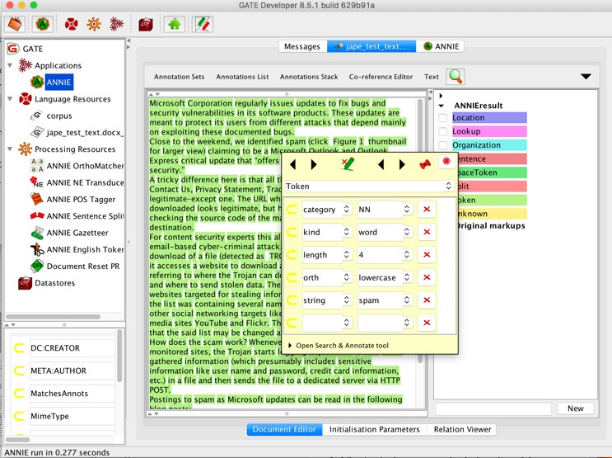Click the Location purple color label
Viewport: 612px width, 458px height.
coord(489,118)
